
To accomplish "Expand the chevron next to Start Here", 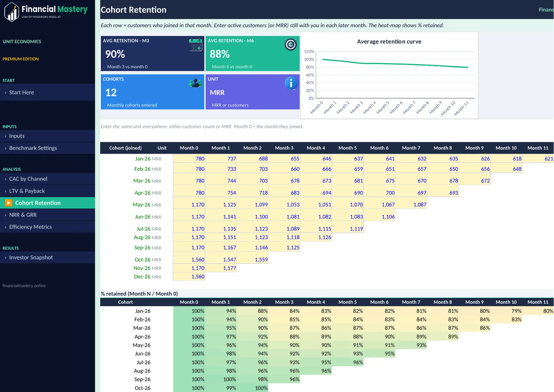I will tap(6, 93).
